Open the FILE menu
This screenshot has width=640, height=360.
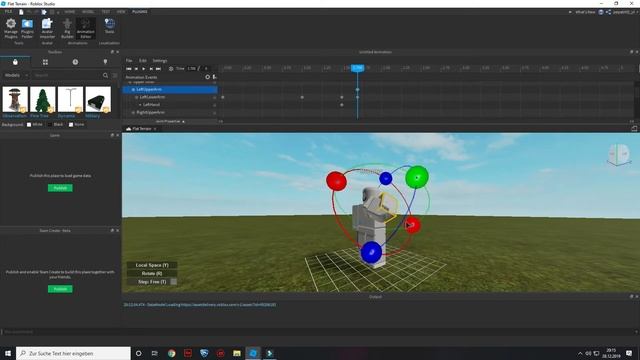pos(8,12)
